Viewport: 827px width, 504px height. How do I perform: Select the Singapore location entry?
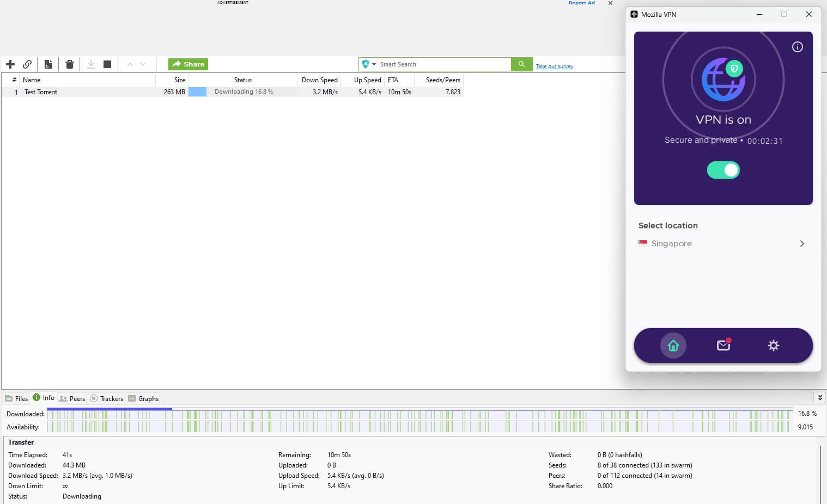[x=722, y=244]
